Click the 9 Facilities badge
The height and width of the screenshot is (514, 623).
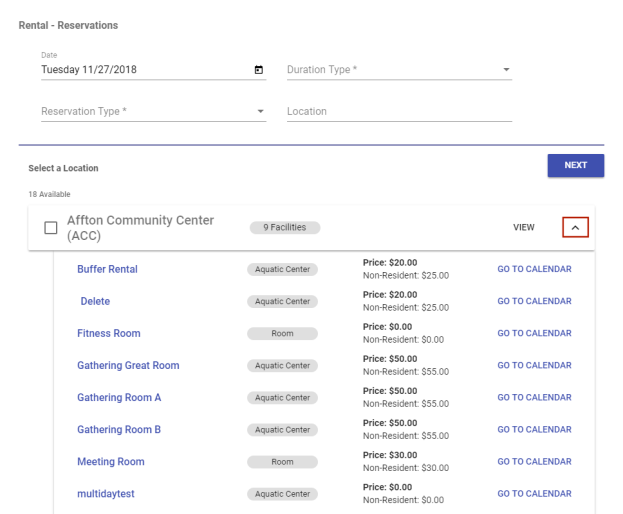point(284,228)
